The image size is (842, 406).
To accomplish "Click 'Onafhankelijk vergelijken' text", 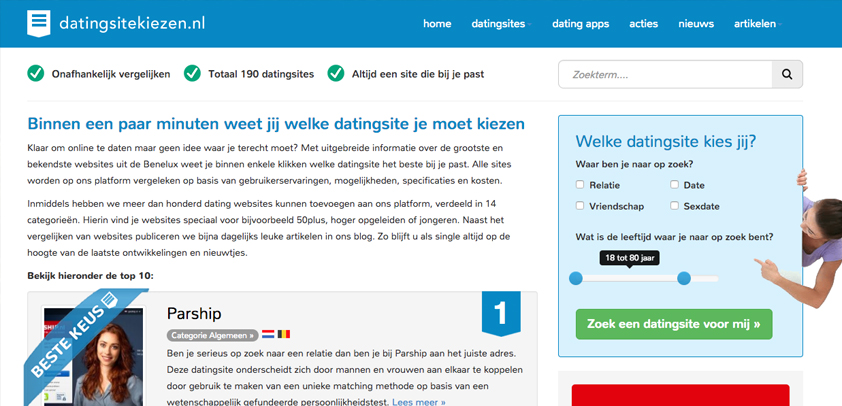I will point(111,74).
